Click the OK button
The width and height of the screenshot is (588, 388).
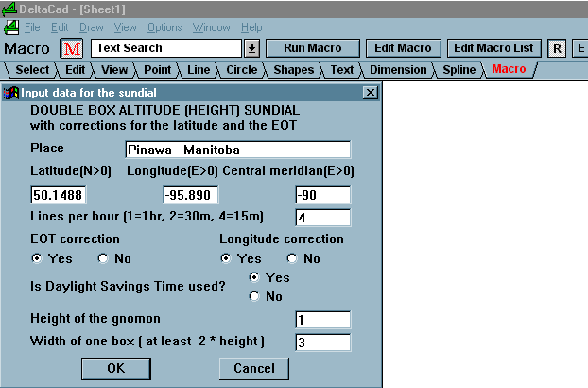click(116, 368)
